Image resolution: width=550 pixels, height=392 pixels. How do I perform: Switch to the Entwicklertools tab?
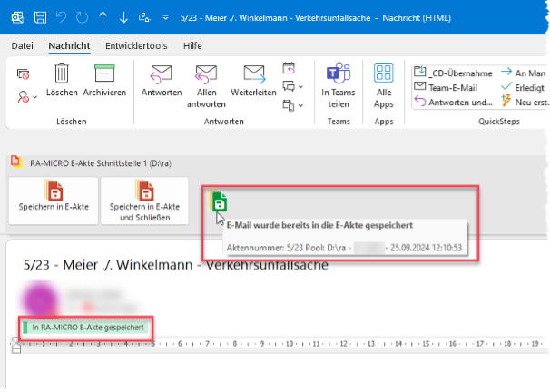pos(134,44)
